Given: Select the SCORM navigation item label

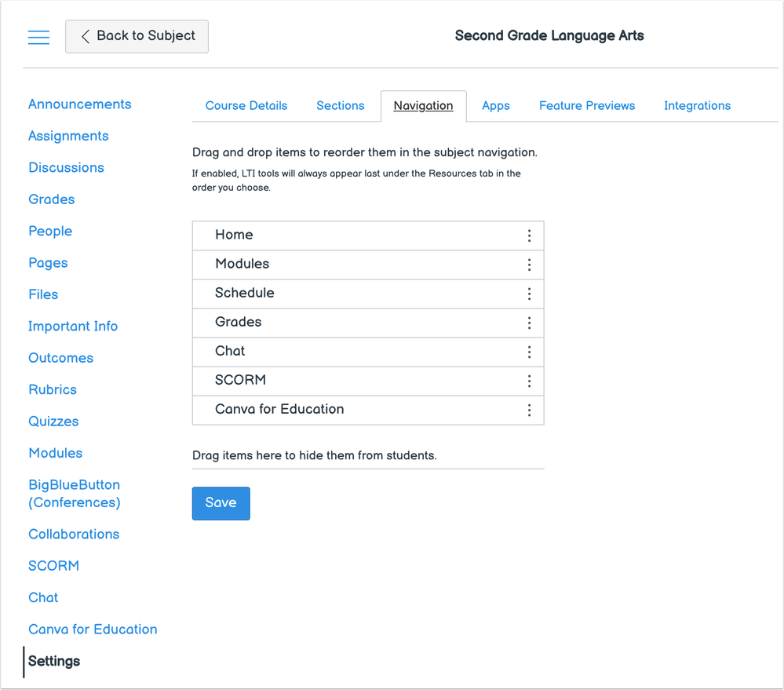Looking at the screenshot, I should point(240,380).
